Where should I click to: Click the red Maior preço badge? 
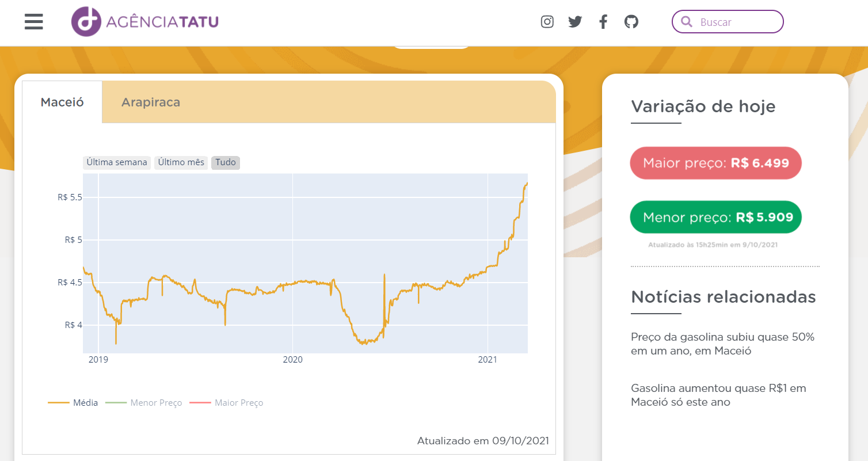tap(715, 163)
